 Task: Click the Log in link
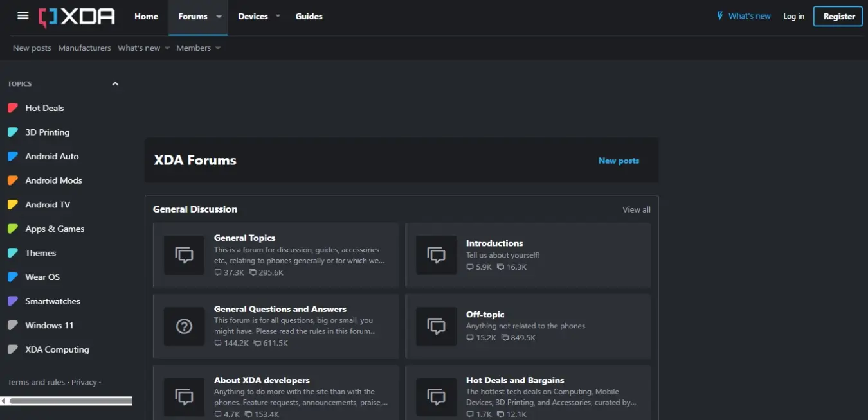tap(793, 17)
